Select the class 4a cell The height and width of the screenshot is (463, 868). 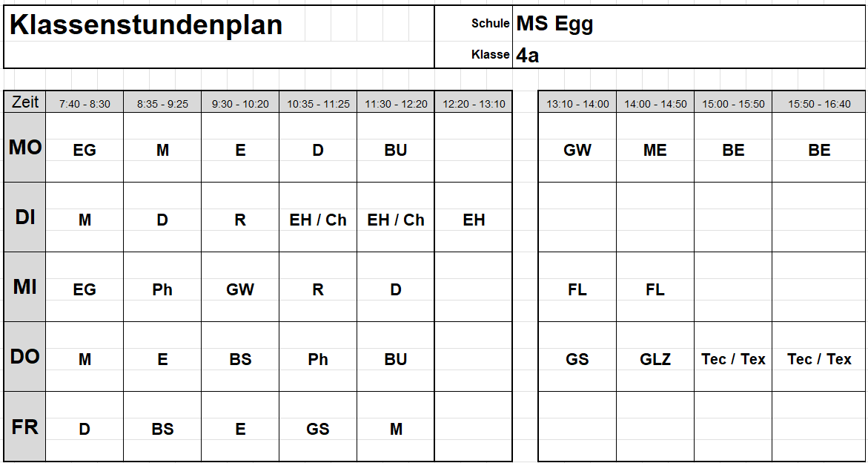[x=689, y=55]
